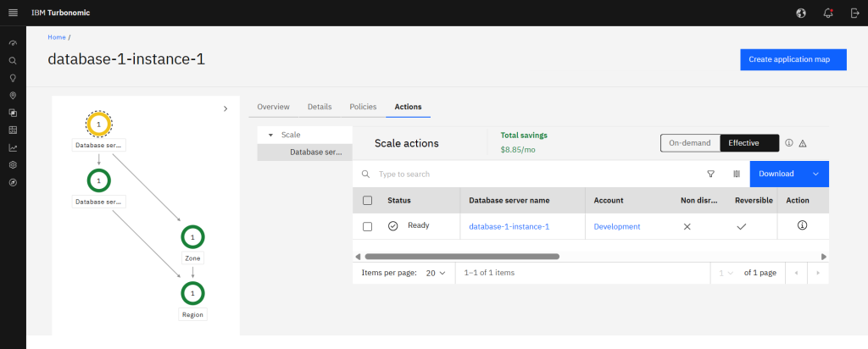Image resolution: width=868 pixels, height=349 pixels.
Task: Click the info icon beside Effective toggle
Action: [789, 143]
